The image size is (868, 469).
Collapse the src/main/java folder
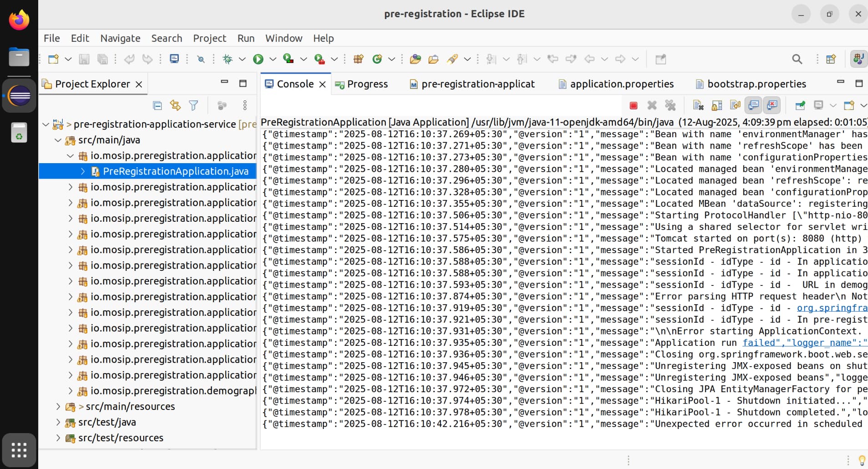point(58,140)
